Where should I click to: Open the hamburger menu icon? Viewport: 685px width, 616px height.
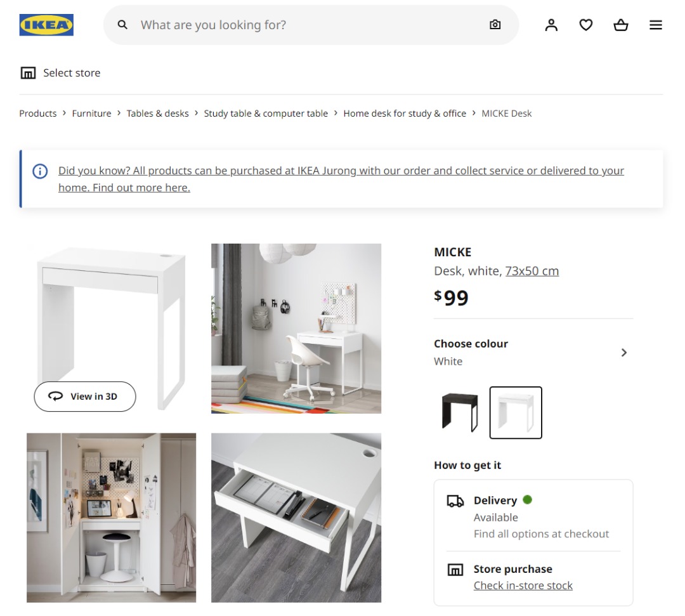click(x=655, y=25)
